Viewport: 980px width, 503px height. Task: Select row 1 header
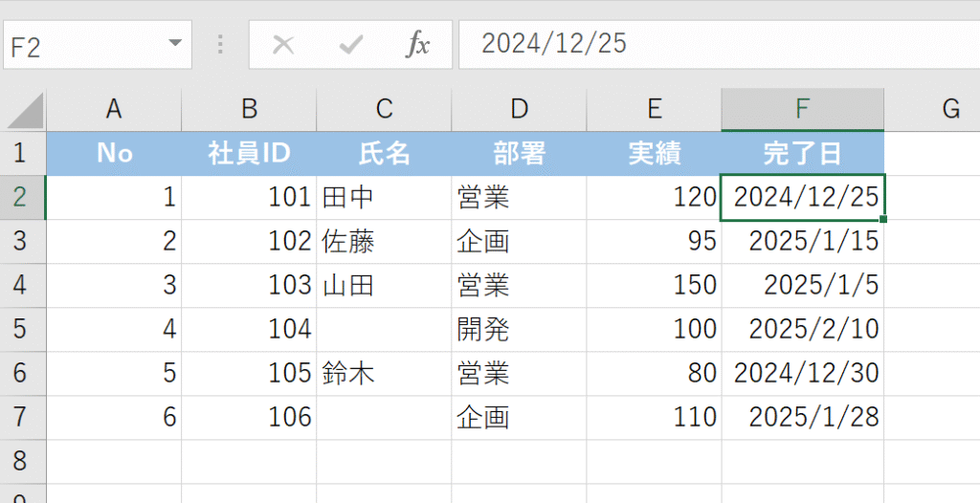pyautogui.click(x=22, y=153)
